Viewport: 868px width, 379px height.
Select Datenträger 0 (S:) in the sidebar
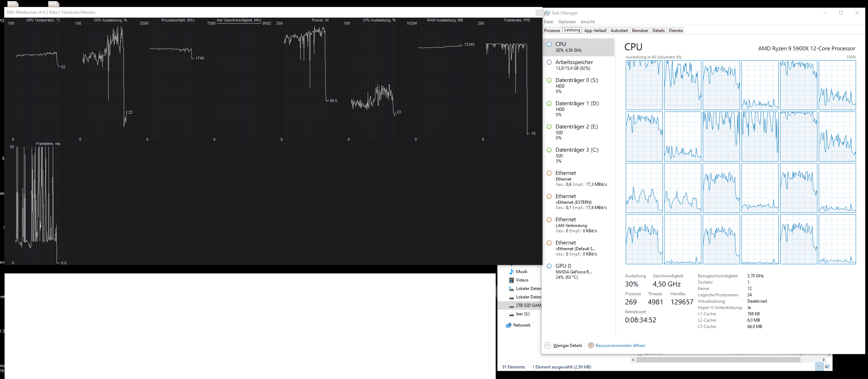[579, 86]
